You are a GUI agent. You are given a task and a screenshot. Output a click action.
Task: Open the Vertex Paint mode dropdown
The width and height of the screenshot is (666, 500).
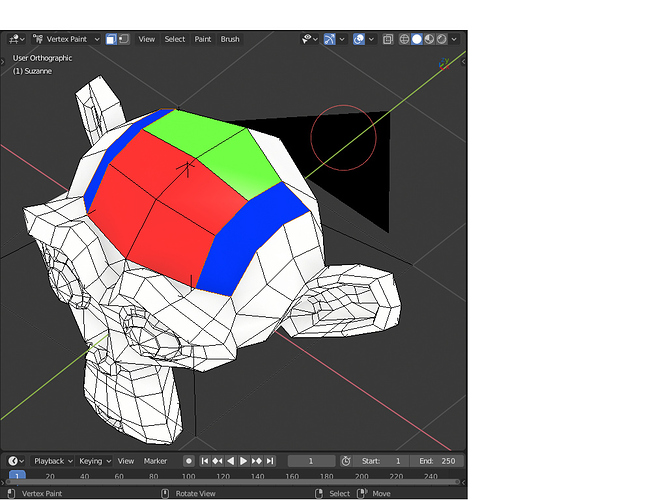click(x=66, y=39)
